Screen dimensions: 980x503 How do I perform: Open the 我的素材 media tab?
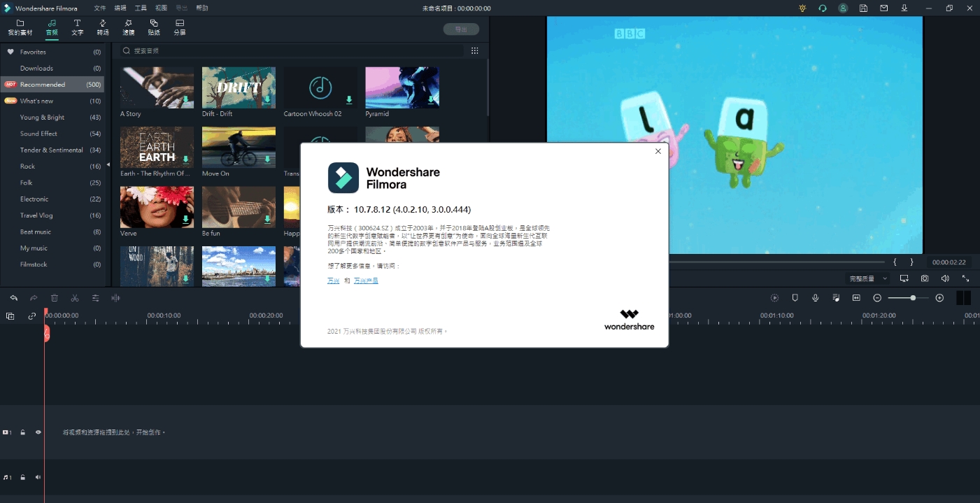pos(20,28)
